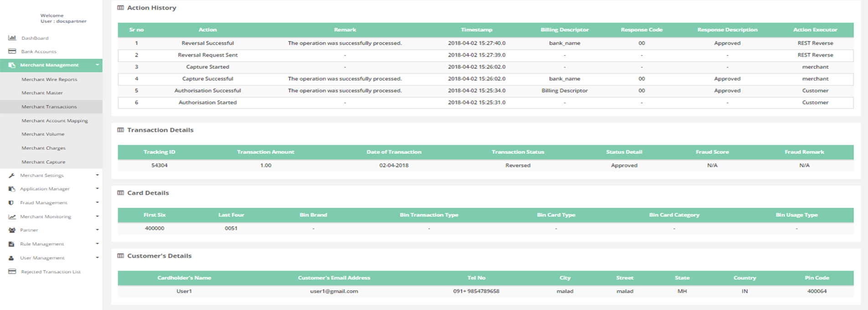Expand the Partner submenu arrow

click(97, 230)
